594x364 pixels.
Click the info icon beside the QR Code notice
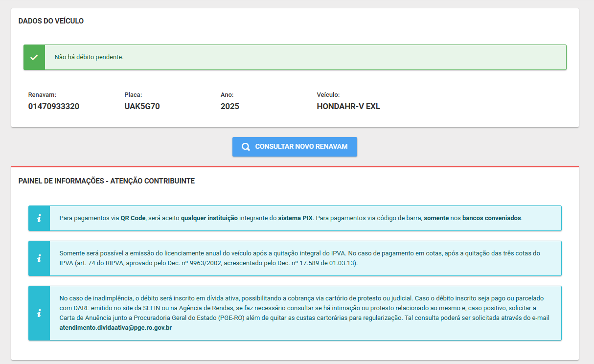(x=39, y=218)
